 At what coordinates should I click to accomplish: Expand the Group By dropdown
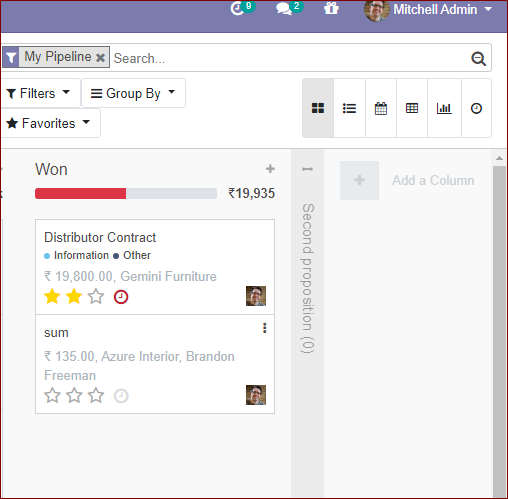coord(133,93)
